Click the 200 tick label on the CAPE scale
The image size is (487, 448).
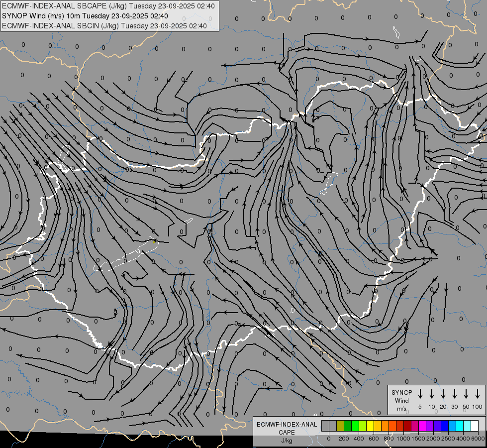[x=344, y=439]
